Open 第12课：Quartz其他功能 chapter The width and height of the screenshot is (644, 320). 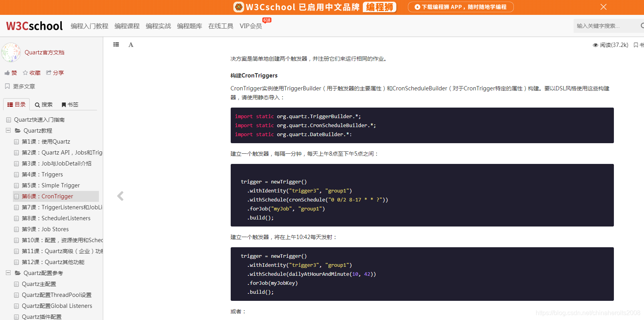53,262
